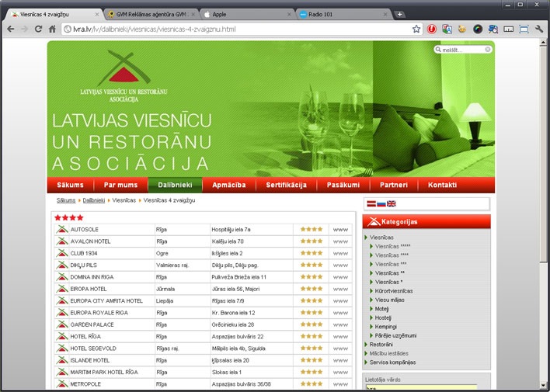Open the color wheel extension icon
This screenshot has width=550, height=392.
click(478, 29)
